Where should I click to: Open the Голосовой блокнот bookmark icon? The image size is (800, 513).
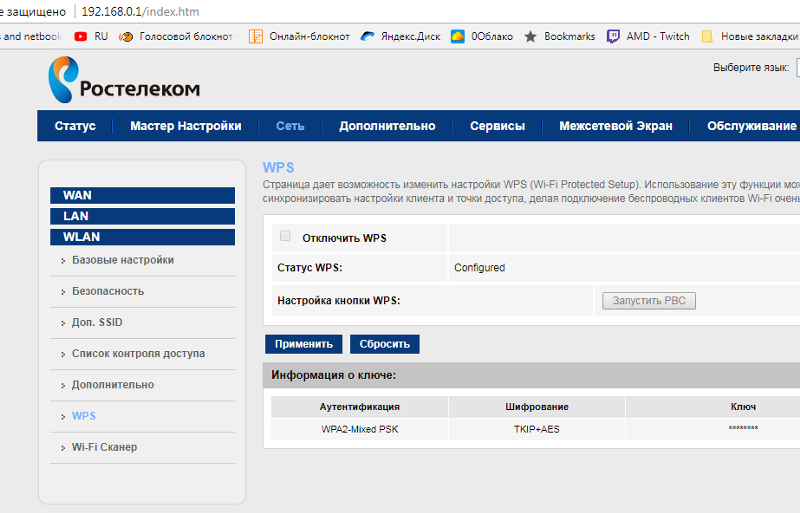(x=126, y=36)
